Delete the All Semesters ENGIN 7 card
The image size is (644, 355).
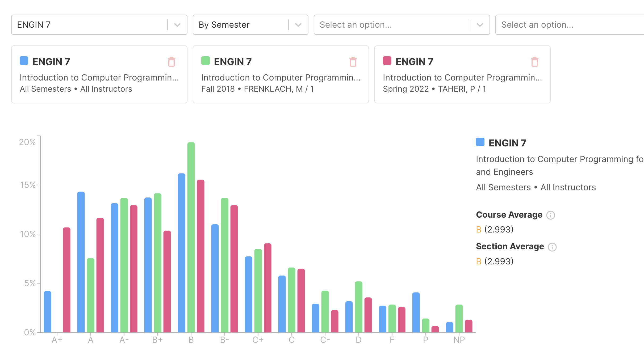coord(172,62)
